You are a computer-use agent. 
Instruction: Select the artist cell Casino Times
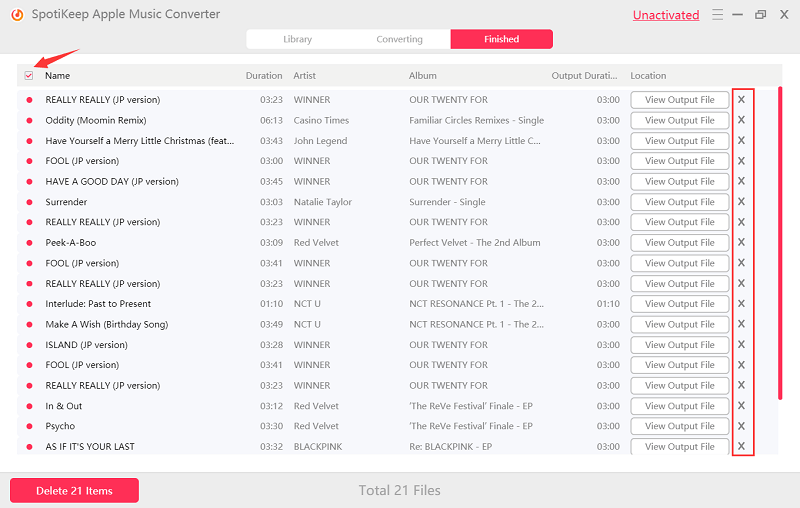point(321,120)
